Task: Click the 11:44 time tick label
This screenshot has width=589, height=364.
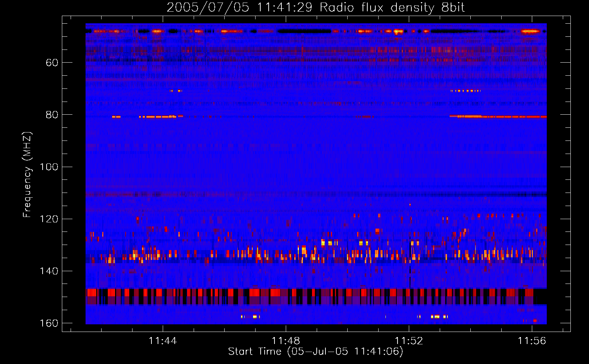Action: (162, 341)
